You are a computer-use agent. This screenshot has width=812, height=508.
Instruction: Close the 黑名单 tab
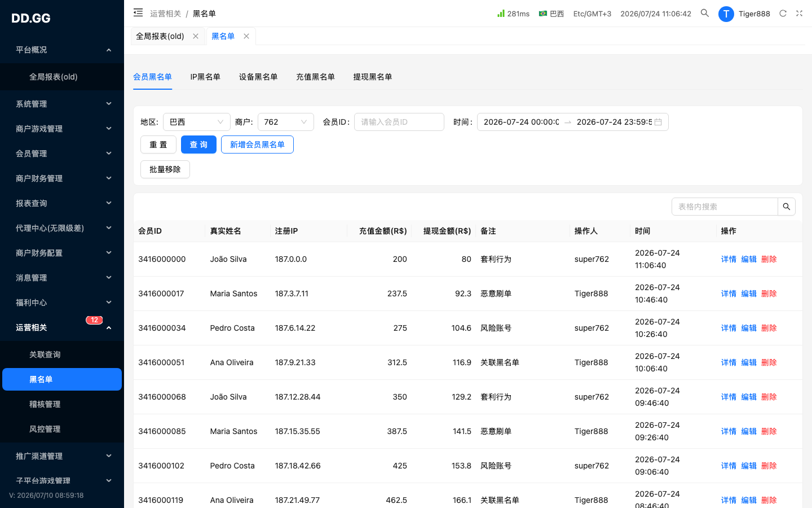click(x=246, y=36)
